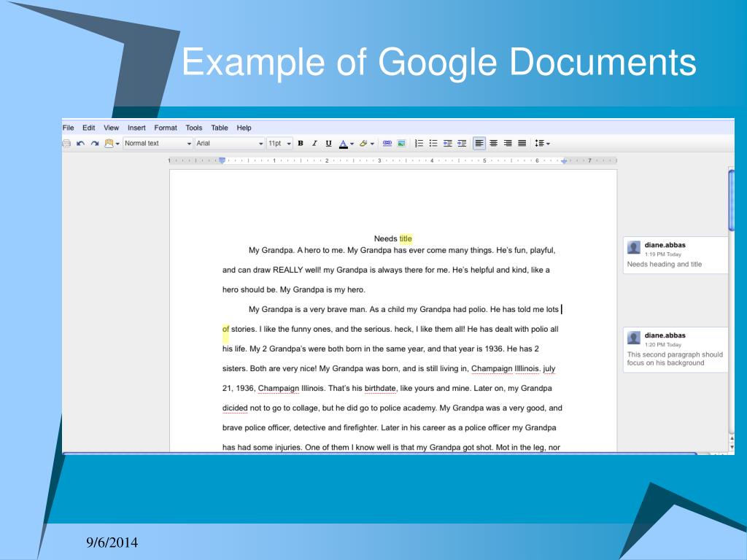Open the Arial font dropdown
Viewport: 747px width, 560px height.
pyautogui.click(x=230, y=144)
